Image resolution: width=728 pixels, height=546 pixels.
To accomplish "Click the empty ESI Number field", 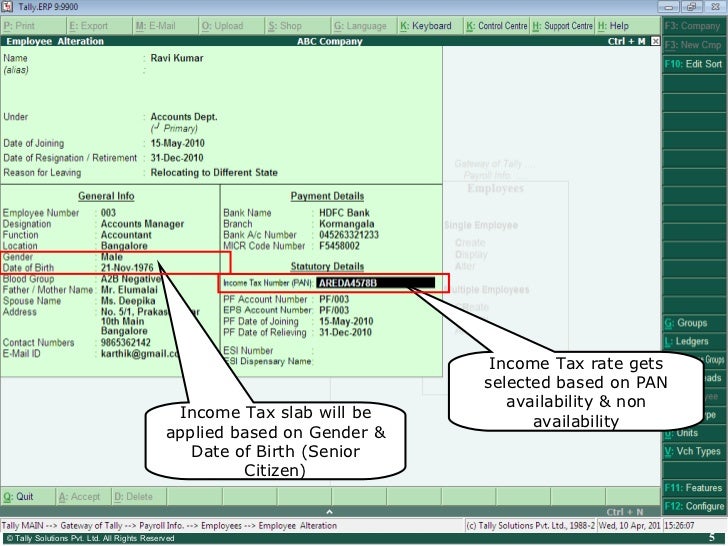I will [x=376, y=351].
